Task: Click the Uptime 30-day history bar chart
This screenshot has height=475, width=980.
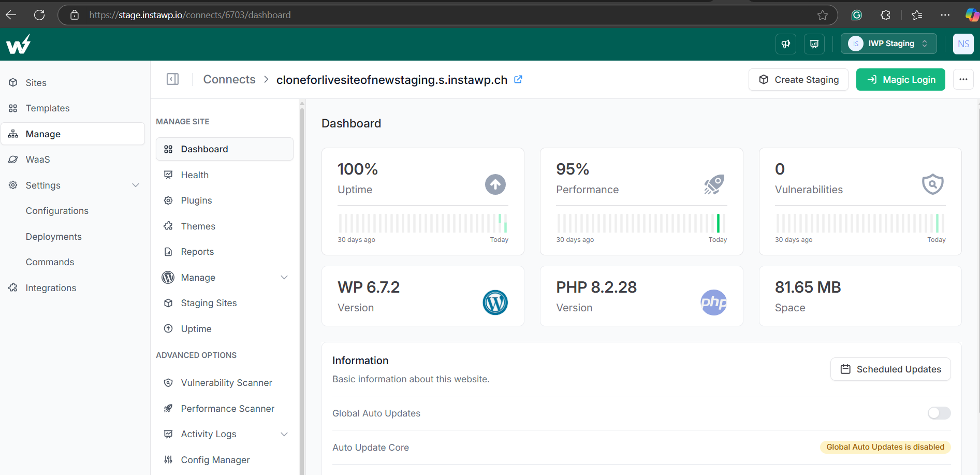Action: 423,223
